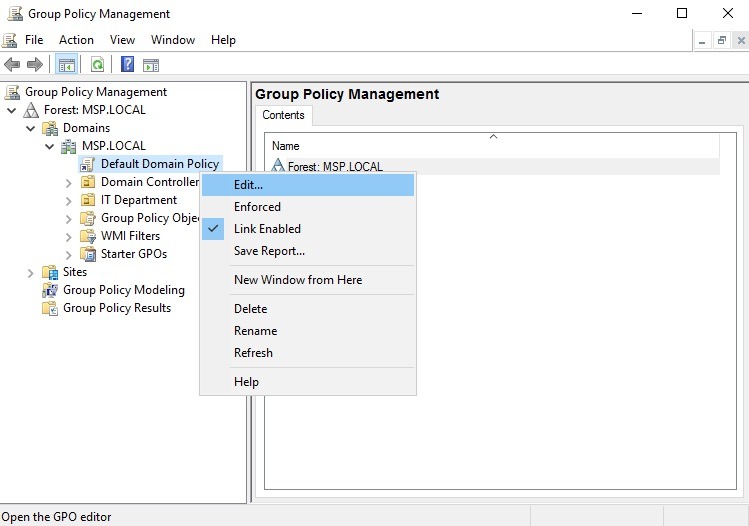Click Save Report... in the context menu
Image resolution: width=749 pixels, height=526 pixels.
click(269, 251)
